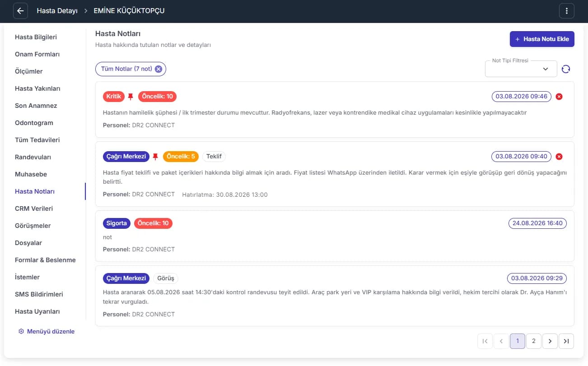Image resolution: width=588 pixels, height=366 pixels.
Task: Click the back arrow in header
Action: [x=20, y=11]
